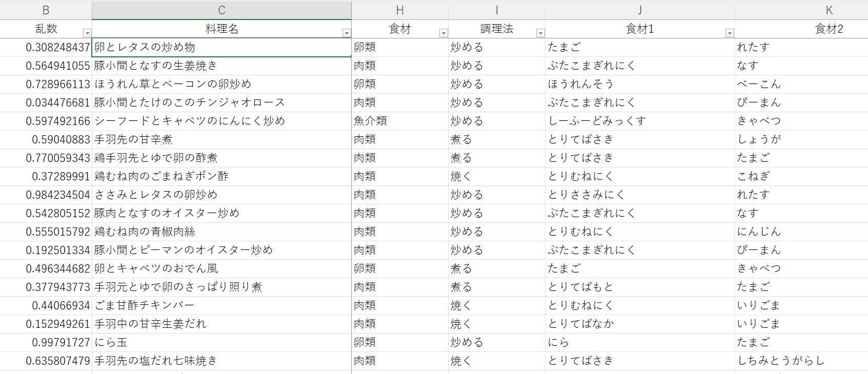Select column B header
868x374 pixels.
[46, 10]
